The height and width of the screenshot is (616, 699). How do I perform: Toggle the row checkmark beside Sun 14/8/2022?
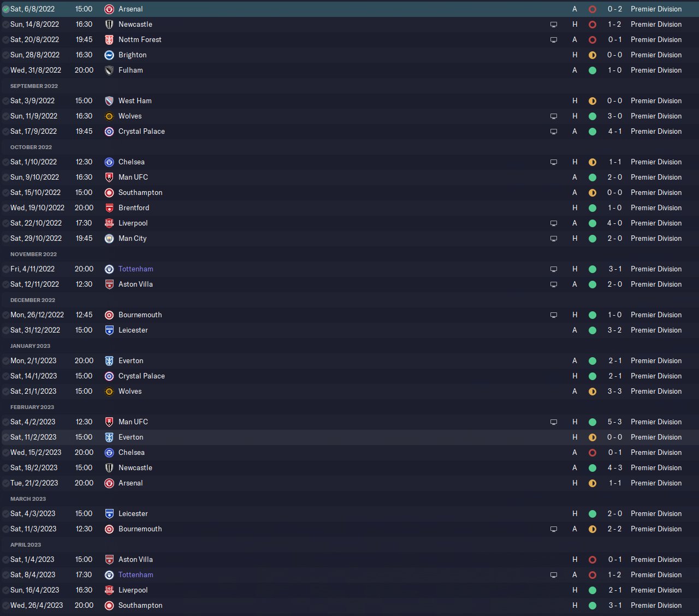6,25
